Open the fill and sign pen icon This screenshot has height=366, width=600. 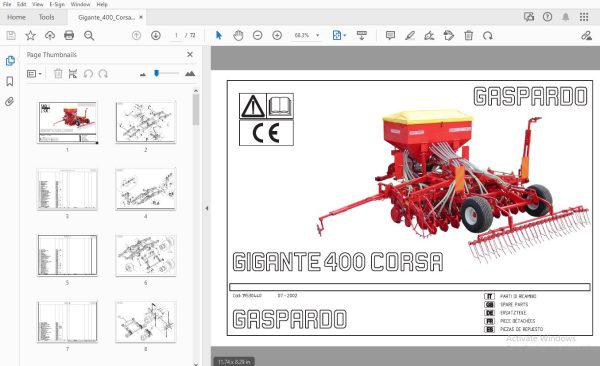pos(586,36)
